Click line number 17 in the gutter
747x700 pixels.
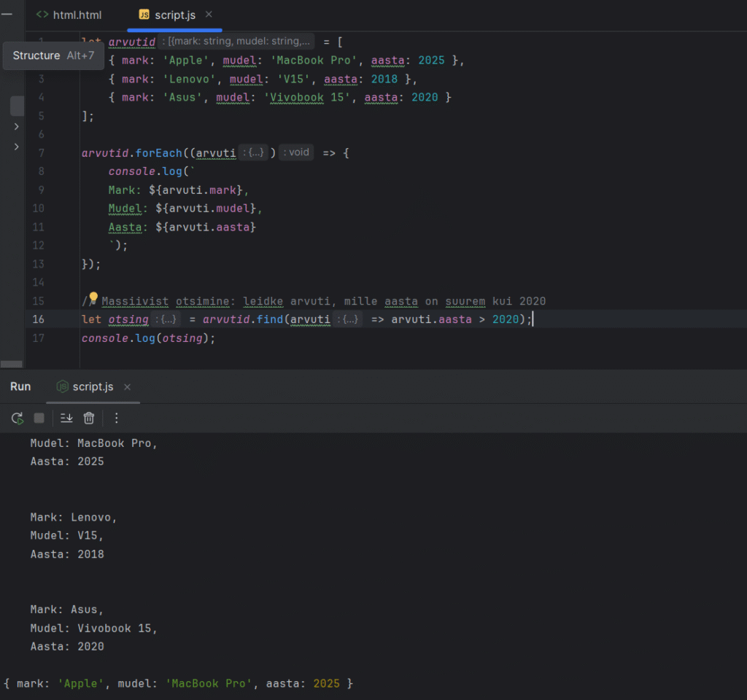point(39,338)
